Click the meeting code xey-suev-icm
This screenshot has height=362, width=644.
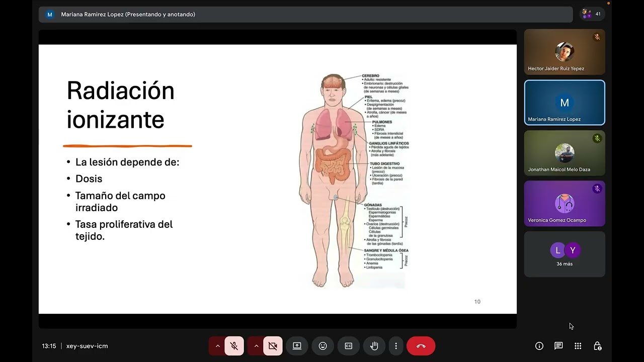(x=87, y=346)
